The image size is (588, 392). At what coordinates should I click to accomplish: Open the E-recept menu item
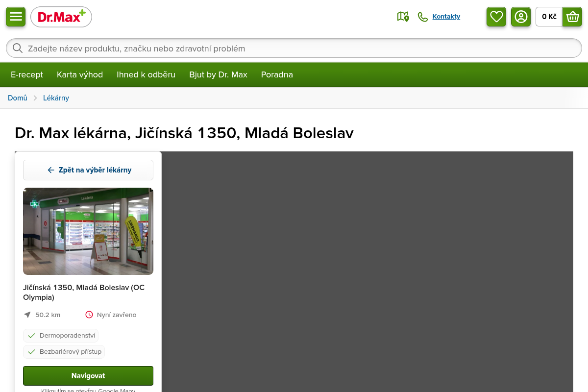click(27, 74)
